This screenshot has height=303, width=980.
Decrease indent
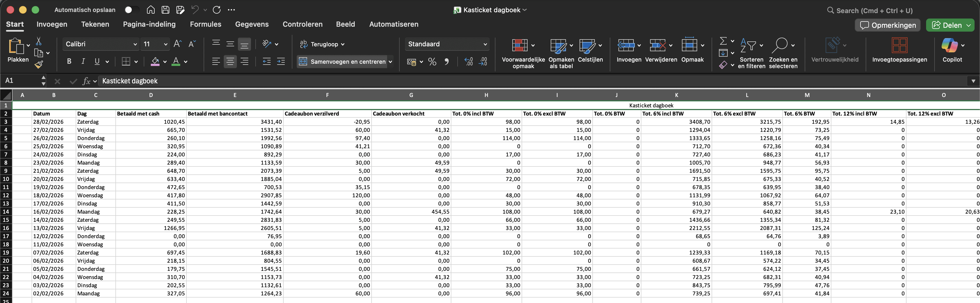click(x=267, y=61)
